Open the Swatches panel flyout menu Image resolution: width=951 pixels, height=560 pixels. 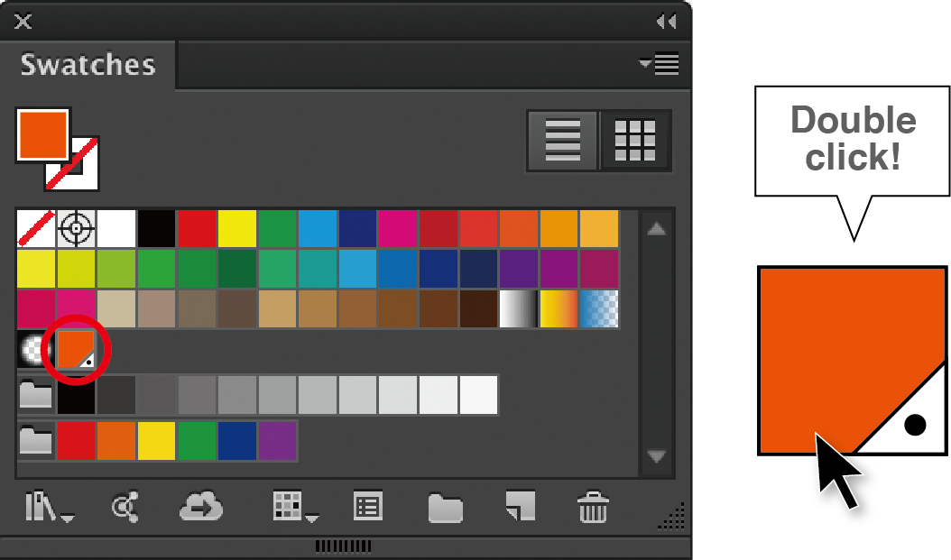(660, 64)
